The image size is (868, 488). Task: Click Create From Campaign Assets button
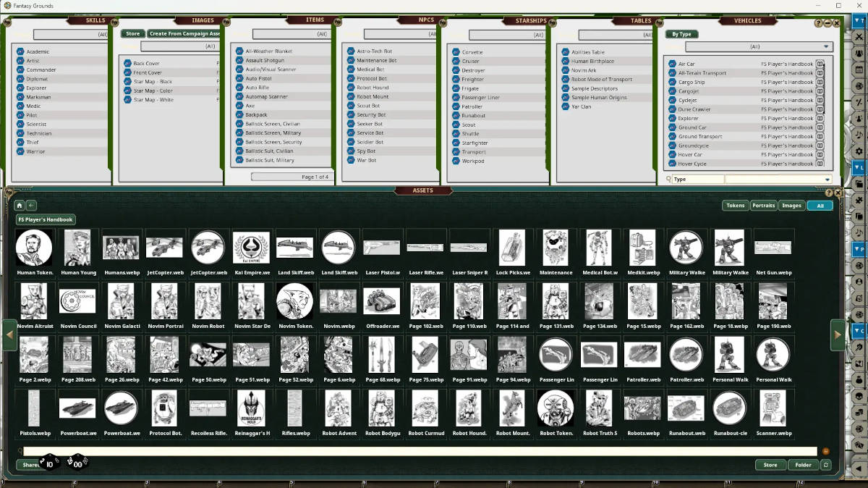184,33
